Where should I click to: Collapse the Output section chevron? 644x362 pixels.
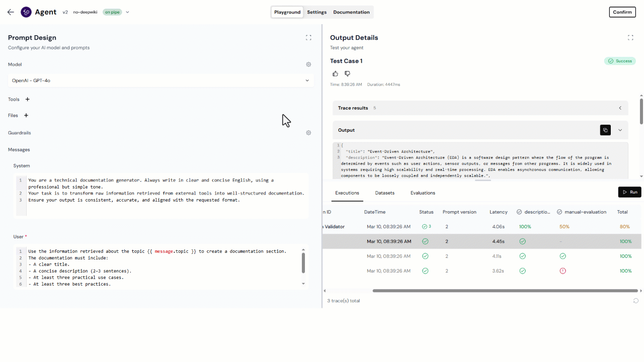[620, 130]
